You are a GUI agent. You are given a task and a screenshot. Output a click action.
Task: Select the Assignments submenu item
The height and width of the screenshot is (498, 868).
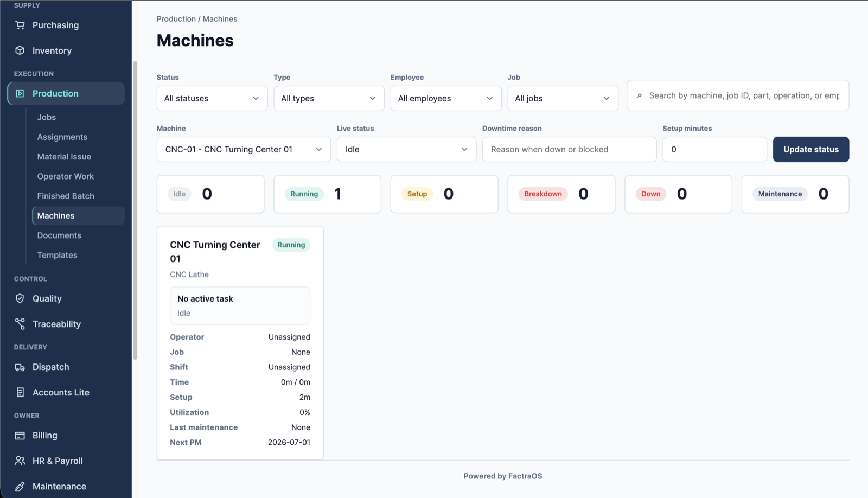(x=78, y=137)
